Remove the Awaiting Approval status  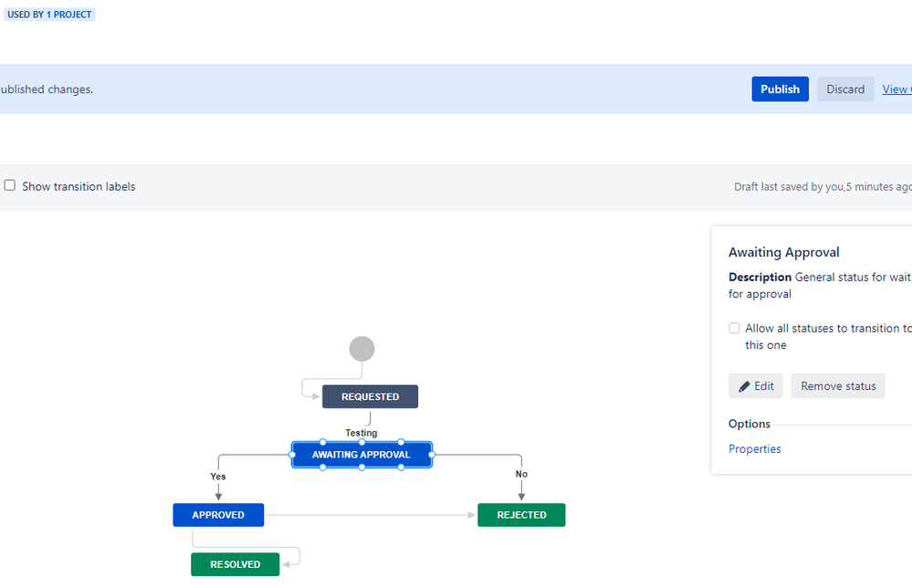837,385
